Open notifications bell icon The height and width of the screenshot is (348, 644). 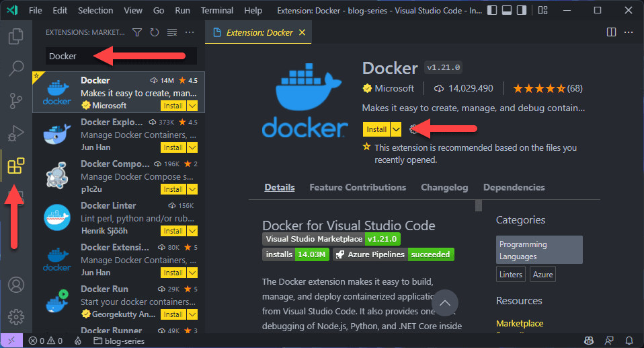tap(629, 341)
